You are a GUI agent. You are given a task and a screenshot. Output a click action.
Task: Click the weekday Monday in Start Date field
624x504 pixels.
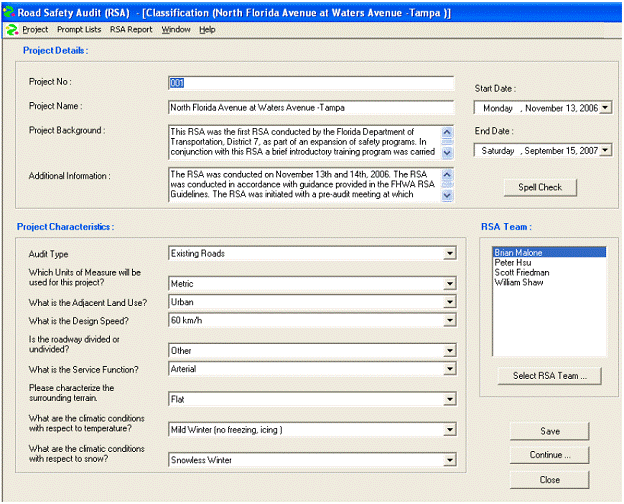pyautogui.click(x=497, y=108)
